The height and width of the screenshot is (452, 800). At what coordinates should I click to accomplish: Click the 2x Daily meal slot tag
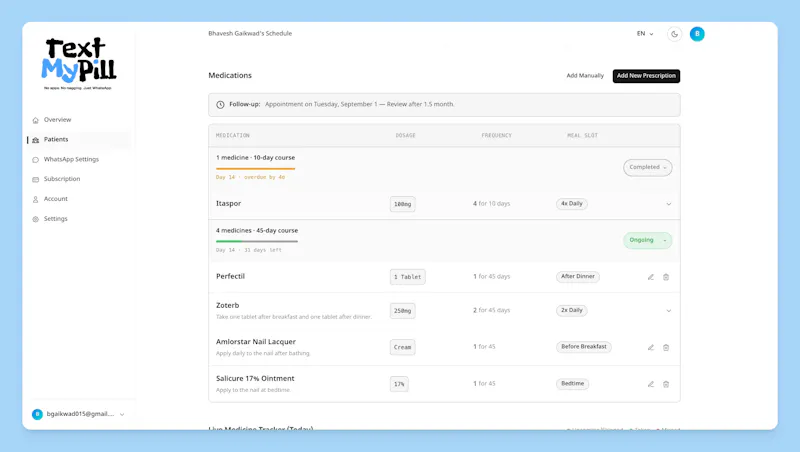(571, 310)
